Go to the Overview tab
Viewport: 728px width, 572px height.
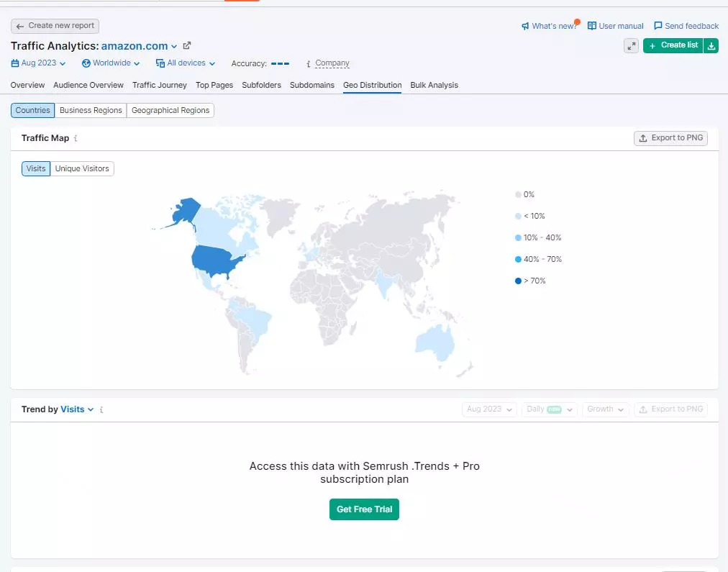(x=27, y=85)
